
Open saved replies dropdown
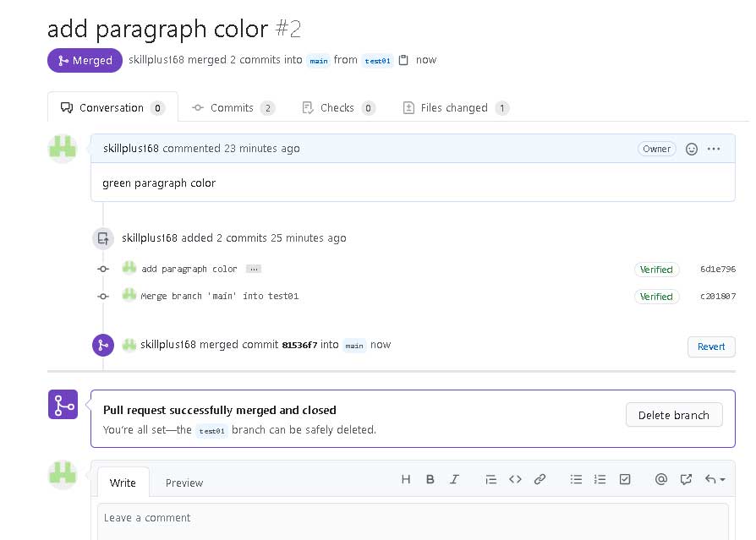tap(715, 479)
